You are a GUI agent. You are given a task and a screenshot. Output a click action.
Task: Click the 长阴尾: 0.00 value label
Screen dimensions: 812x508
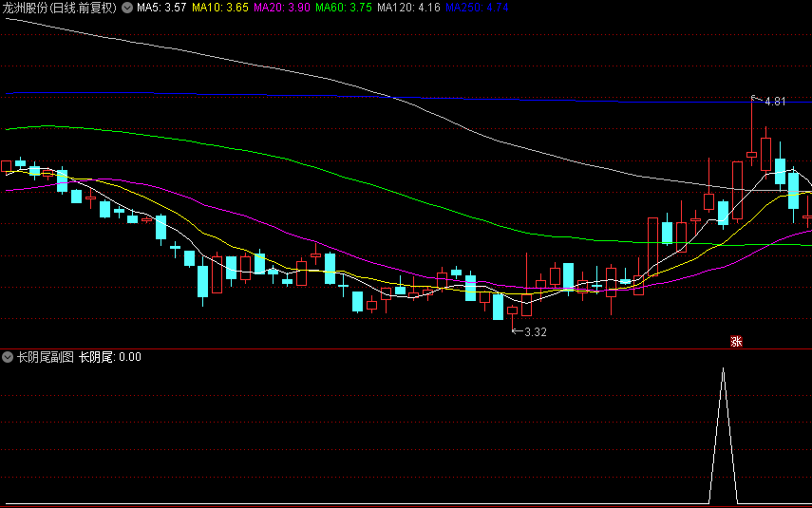click(x=110, y=357)
